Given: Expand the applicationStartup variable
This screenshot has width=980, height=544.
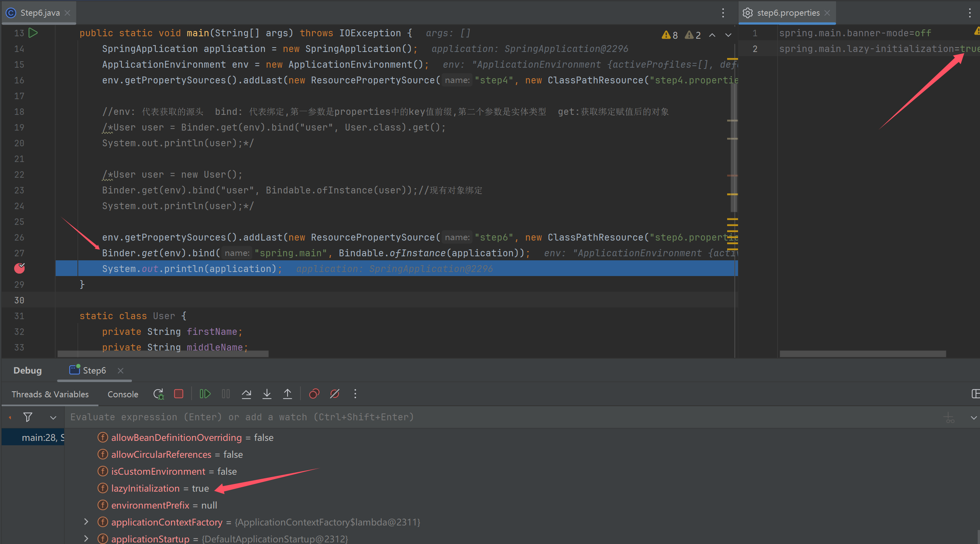Looking at the screenshot, I should point(86,538).
